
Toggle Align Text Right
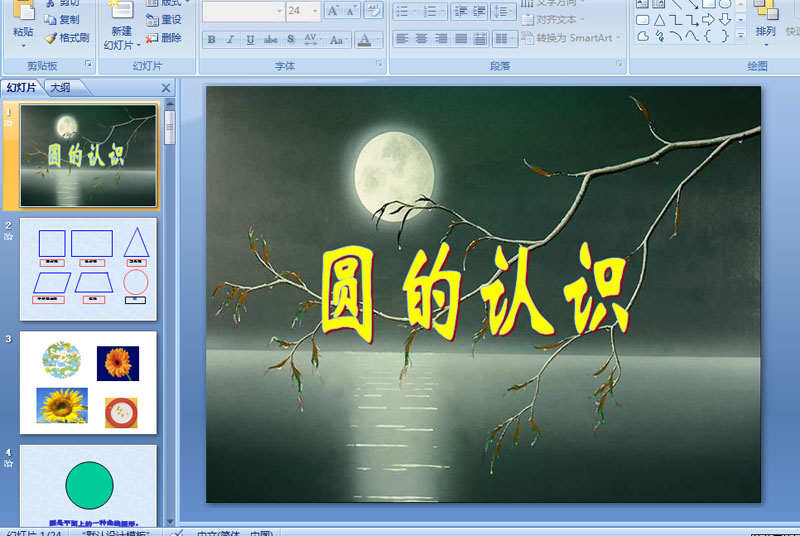441,39
